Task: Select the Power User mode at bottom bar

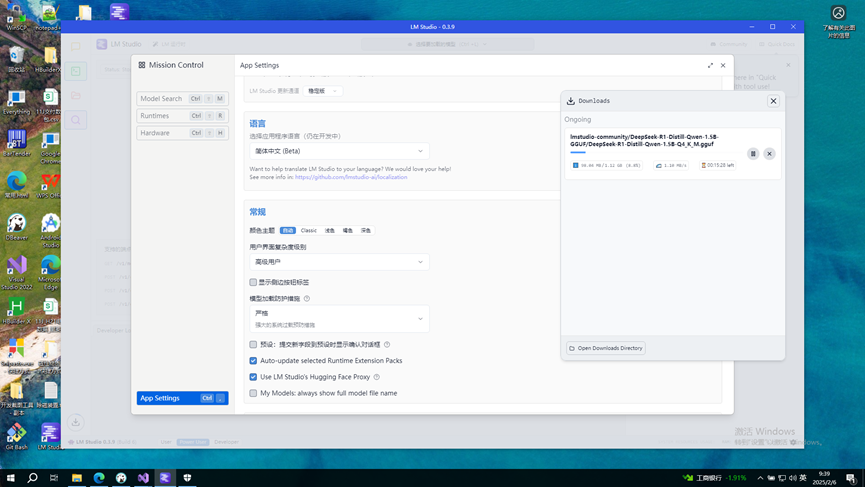Action: 193,442
